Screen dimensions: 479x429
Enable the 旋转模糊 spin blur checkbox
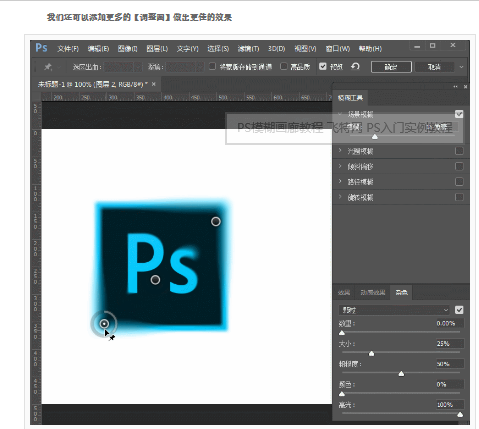[x=459, y=197]
